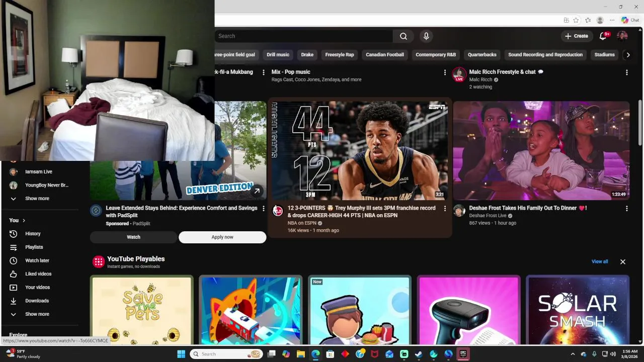Click the PadSplit ad external link arrow
Screen dimensions: 644x362
(257, 191)
